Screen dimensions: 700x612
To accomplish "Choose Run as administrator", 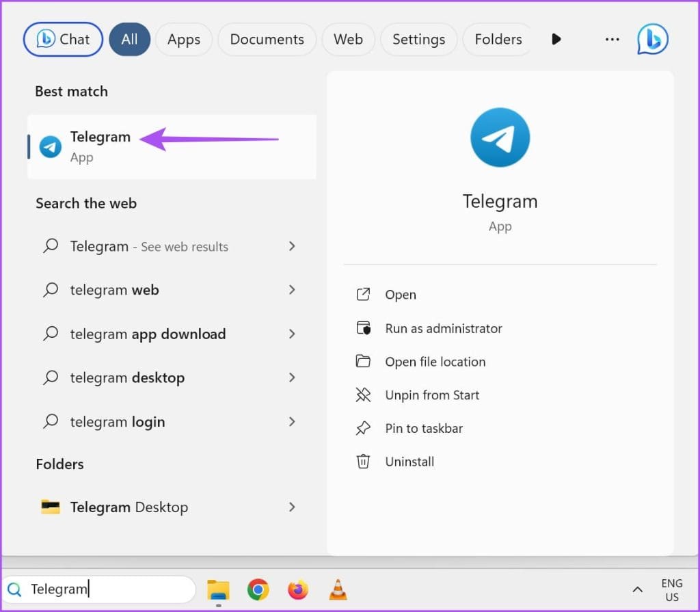I will click(x=443, y=328).
